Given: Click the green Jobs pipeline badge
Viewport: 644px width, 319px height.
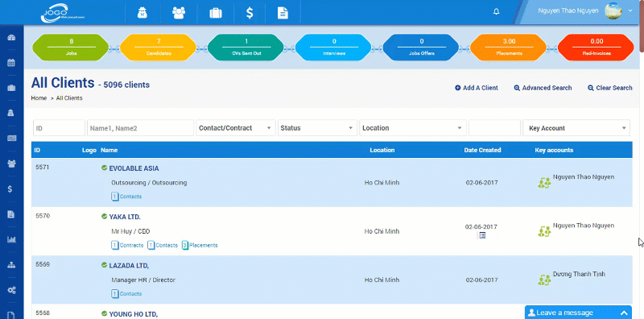Looking at the screenshot, I should (x=71, y=48).
